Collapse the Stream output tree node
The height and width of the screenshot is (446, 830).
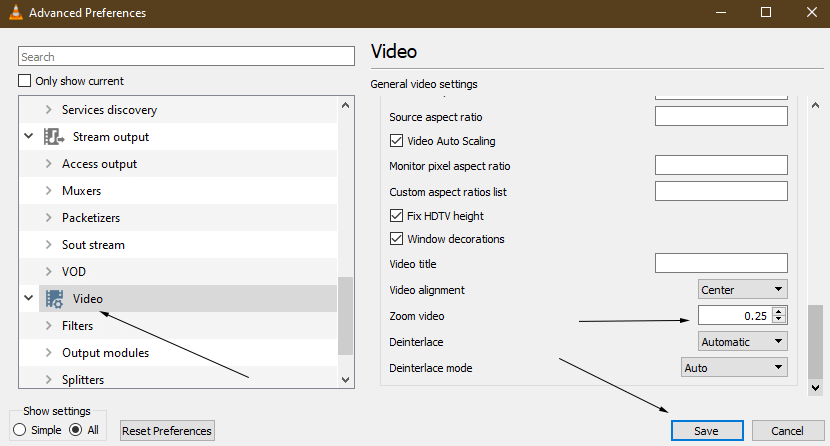tap(29, 136)
